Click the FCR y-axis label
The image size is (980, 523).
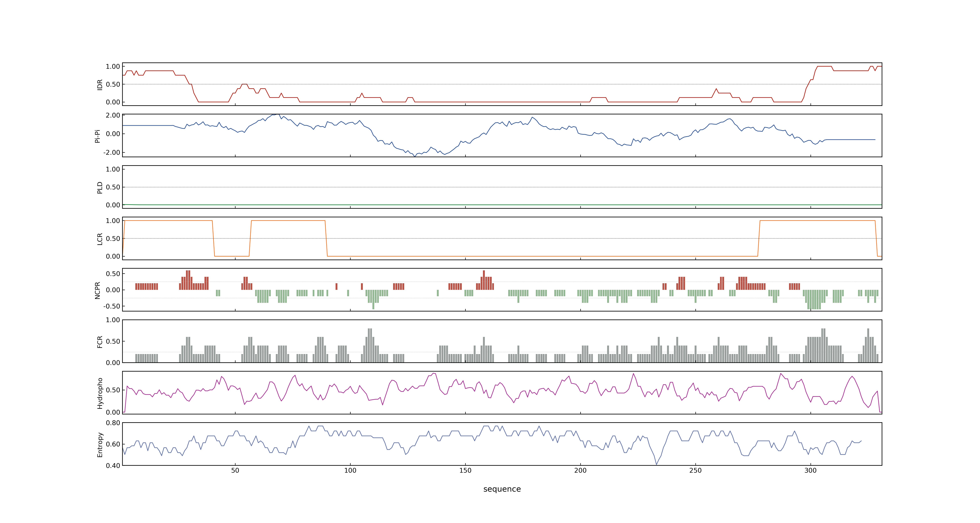100,341
